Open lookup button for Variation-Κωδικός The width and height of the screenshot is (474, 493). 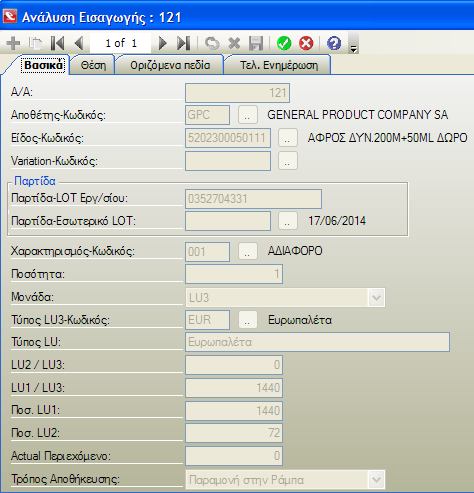[x=288, y=161]
